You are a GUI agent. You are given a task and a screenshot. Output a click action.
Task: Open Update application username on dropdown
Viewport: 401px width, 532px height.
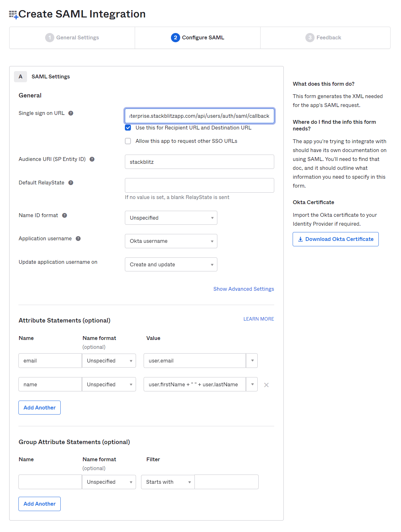(171, 265)
